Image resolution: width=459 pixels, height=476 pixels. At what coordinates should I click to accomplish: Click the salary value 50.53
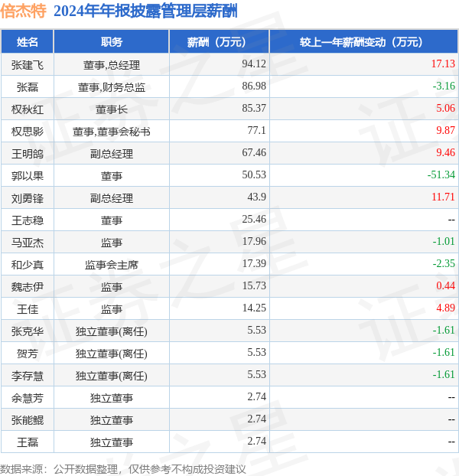click(x=254, y=174)
